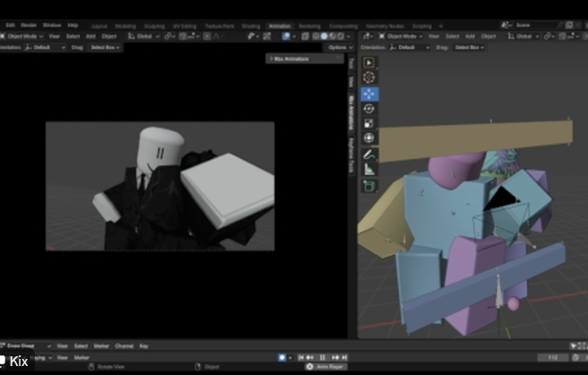Screen dimensions: 588x375
Task: Switch to the Animation workspace tab
Action: [279, 26]
